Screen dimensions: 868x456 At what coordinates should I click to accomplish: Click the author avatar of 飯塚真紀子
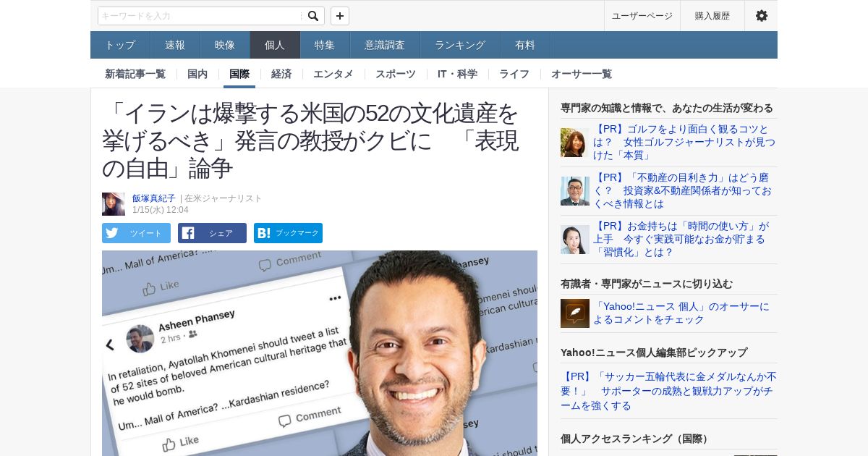click(x=114, y=204)
